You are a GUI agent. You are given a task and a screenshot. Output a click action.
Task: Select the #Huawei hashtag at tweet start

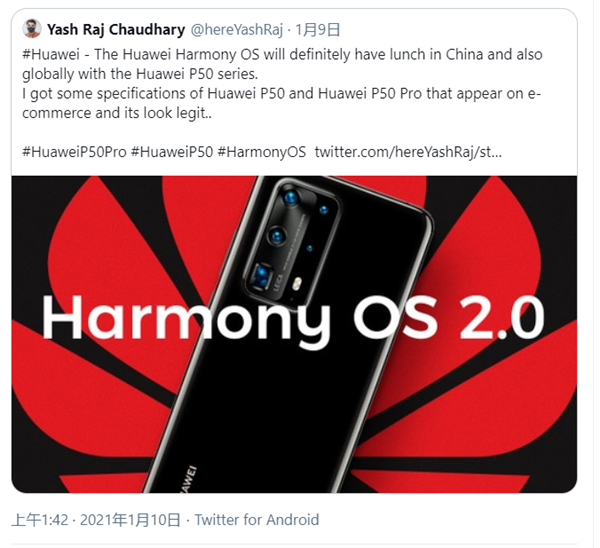51,54
